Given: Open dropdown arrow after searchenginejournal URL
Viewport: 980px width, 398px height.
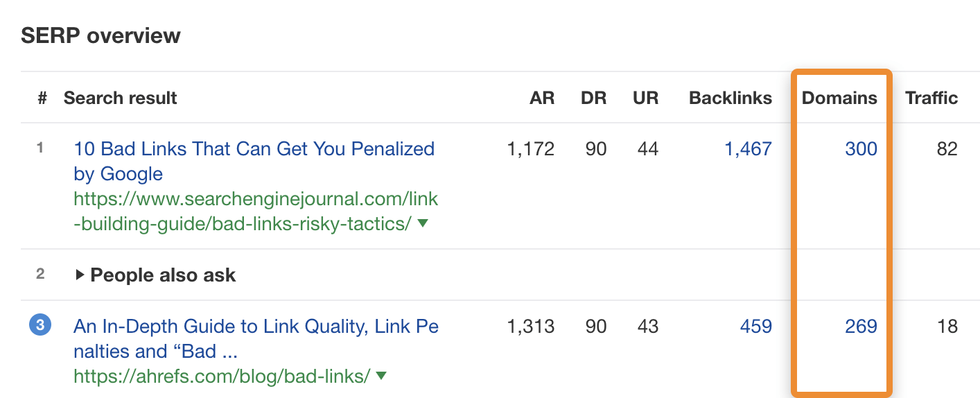Looking at the screenshot, I should [423, 225].
